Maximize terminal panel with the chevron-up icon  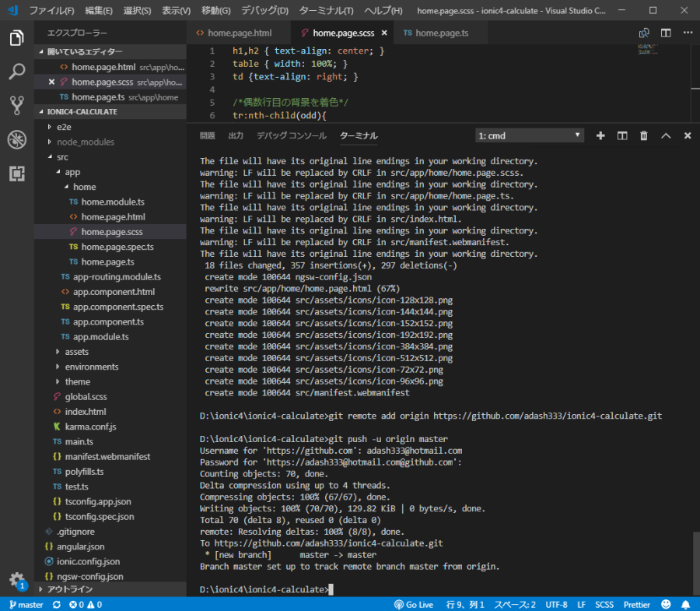[666, 135]
